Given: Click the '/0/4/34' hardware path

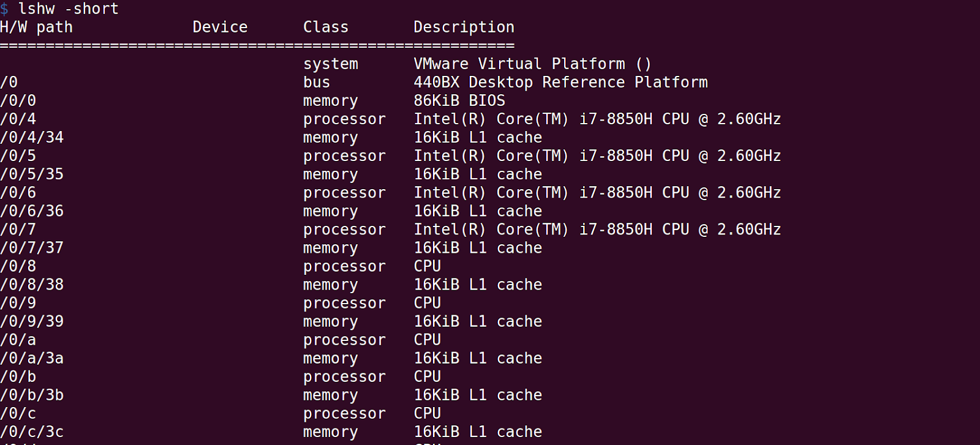Looking at the screenshot, I should pyautogui.click(x=32, y=138).
